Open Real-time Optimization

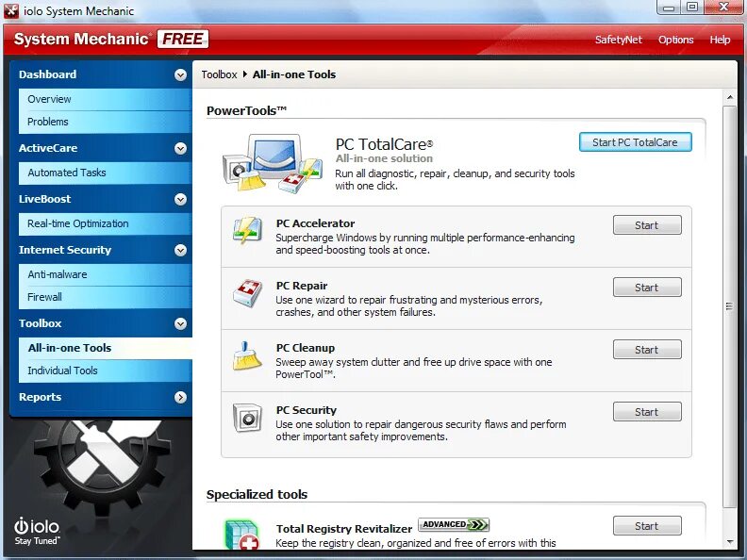[105, 223]
